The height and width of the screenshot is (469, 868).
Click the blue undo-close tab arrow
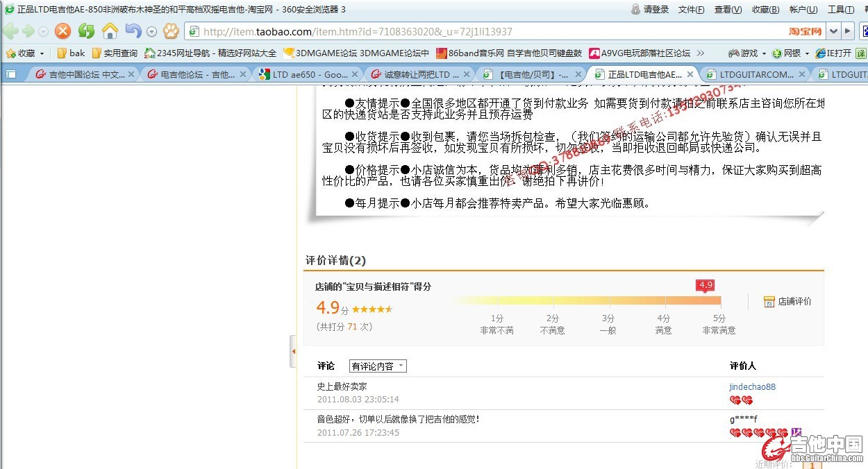[133, 31]
